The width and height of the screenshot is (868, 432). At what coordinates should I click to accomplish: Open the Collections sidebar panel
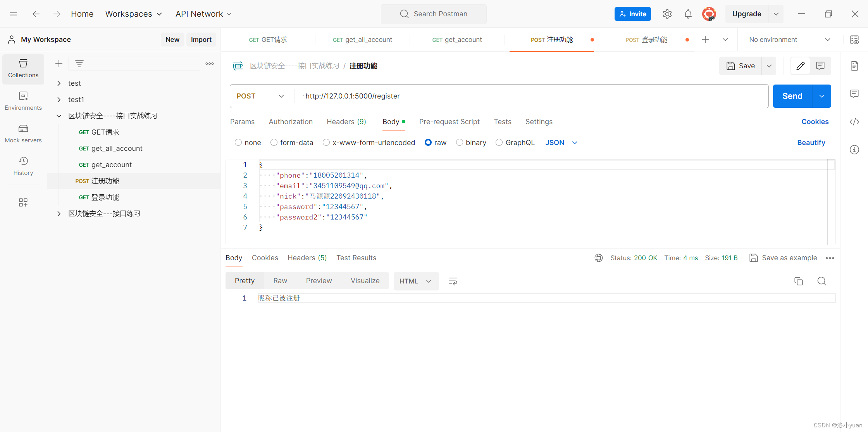(23, 69)
